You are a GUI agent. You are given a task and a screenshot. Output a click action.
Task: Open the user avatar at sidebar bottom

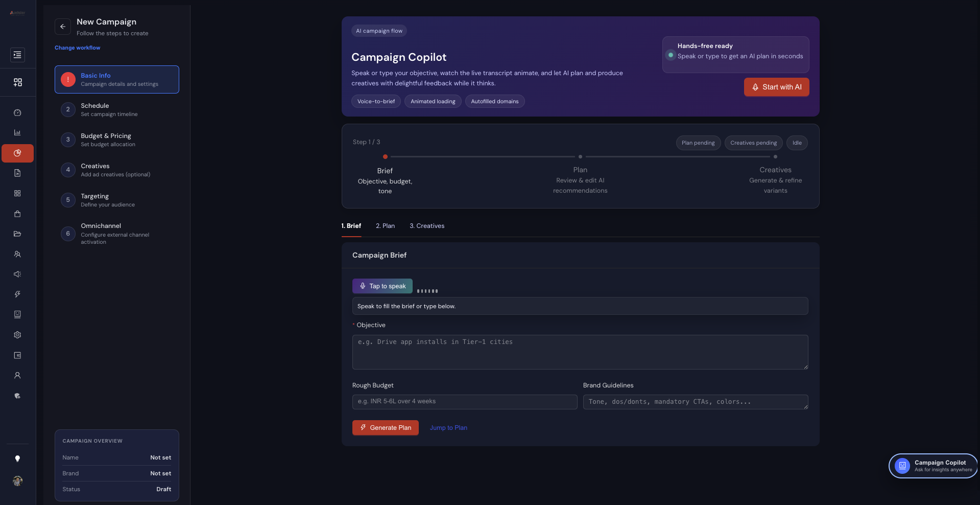coord(17,481)
